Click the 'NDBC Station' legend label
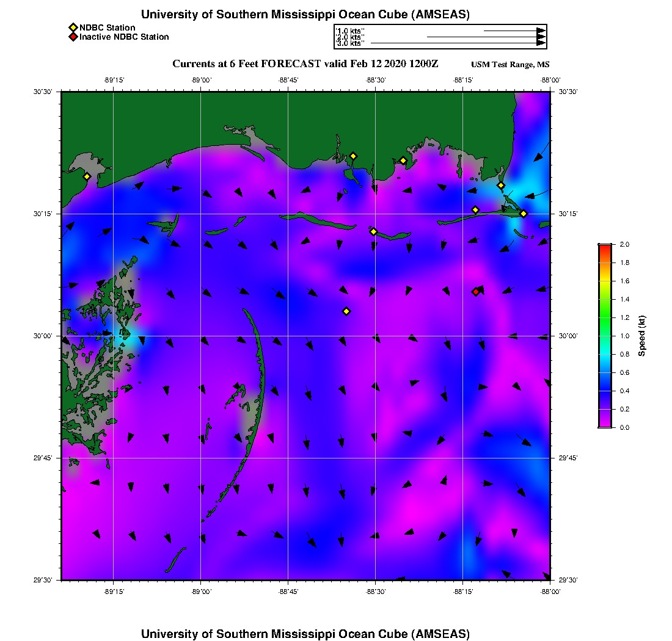The image size is (672, 641). click(x=108, y=27)
